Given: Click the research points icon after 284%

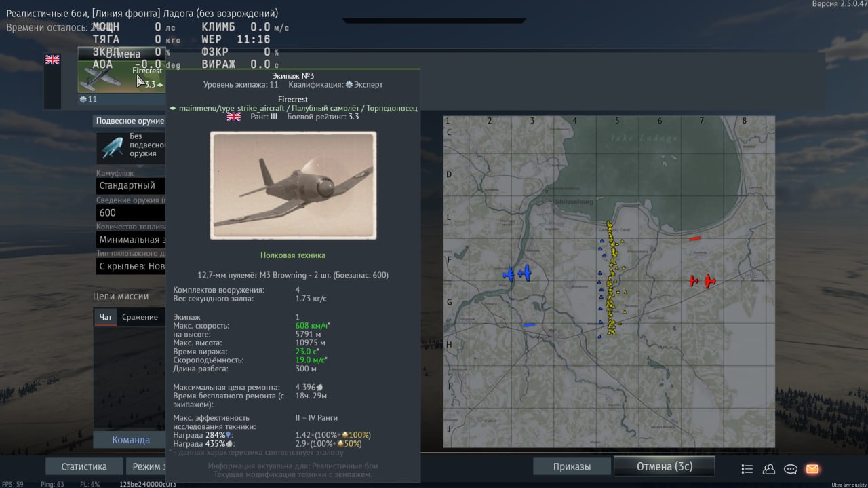Looking at the screenshot, I should pos(229,435).
